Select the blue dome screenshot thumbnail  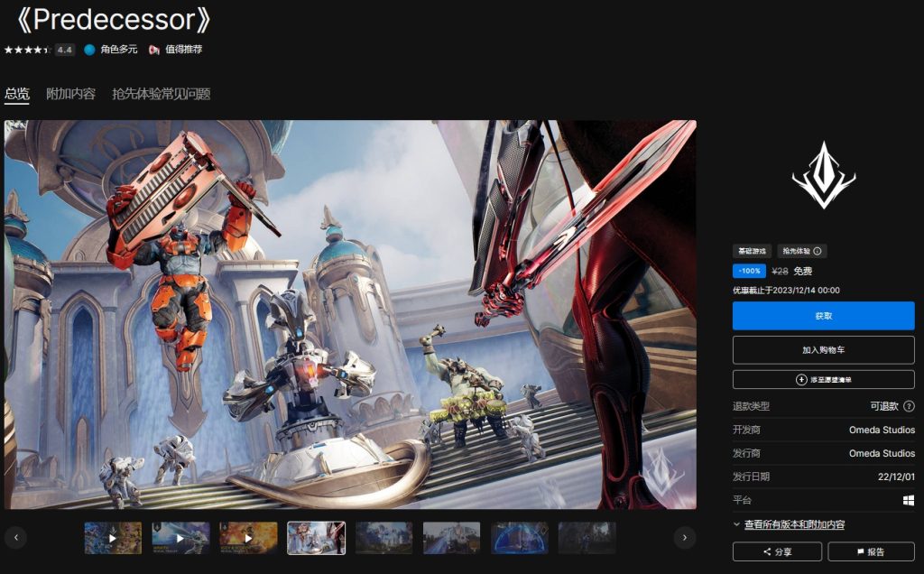pyautogui.click(x=519, y=538)
